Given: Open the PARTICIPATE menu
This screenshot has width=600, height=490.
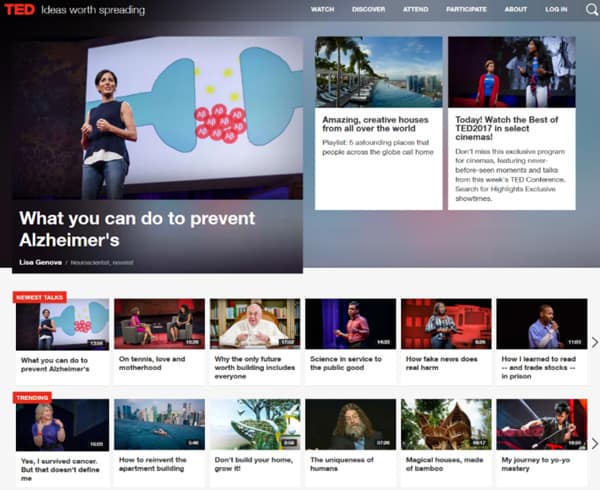Looking at the screenshot, I should coord(466,9).
